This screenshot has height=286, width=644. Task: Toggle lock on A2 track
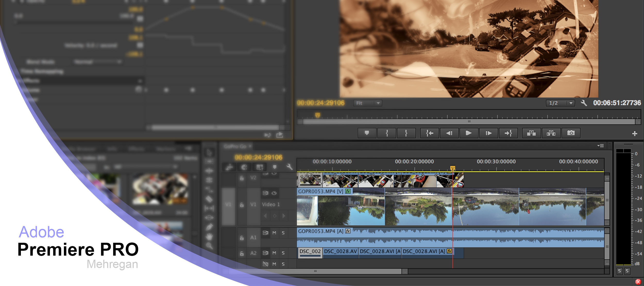click(x=242, y=254)
